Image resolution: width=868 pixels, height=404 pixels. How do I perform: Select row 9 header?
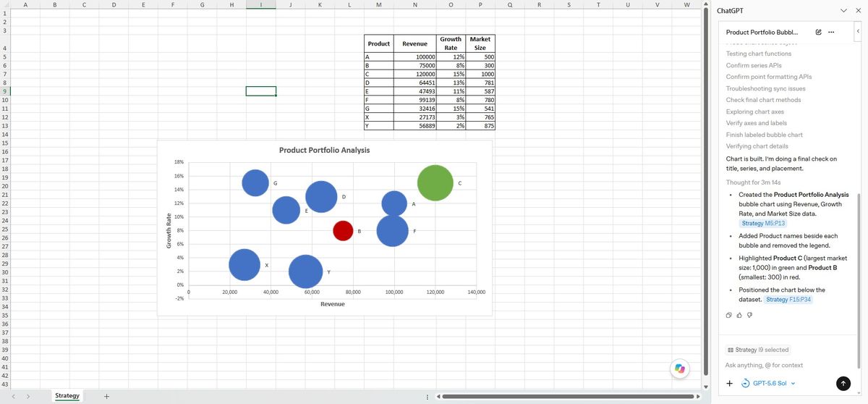click(5, 91)
